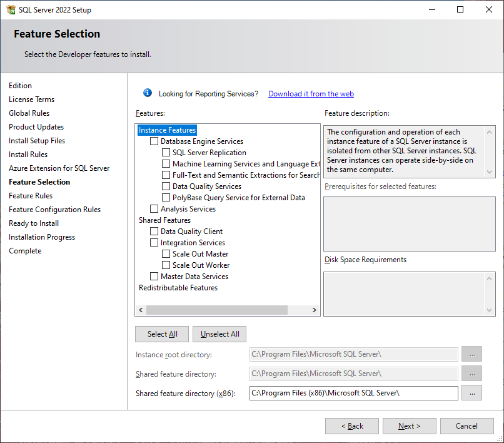Click the Shared feature directory (x86) path field
Screen dimensions: 504x443
tap(353, 393)
